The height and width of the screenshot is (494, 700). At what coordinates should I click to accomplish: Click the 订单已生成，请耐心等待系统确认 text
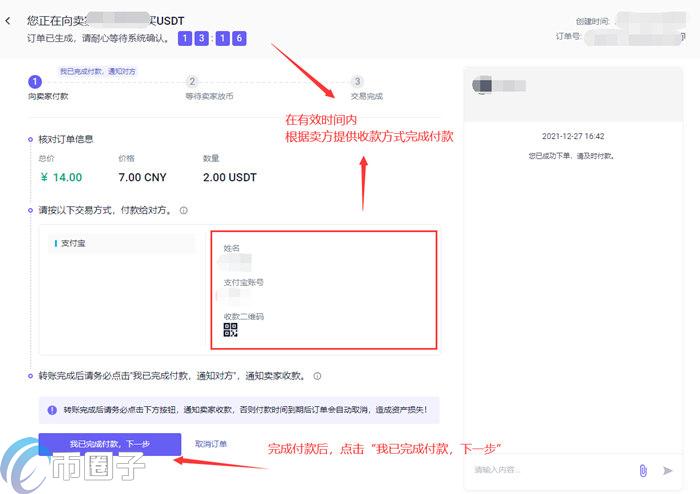pos(98,38)
